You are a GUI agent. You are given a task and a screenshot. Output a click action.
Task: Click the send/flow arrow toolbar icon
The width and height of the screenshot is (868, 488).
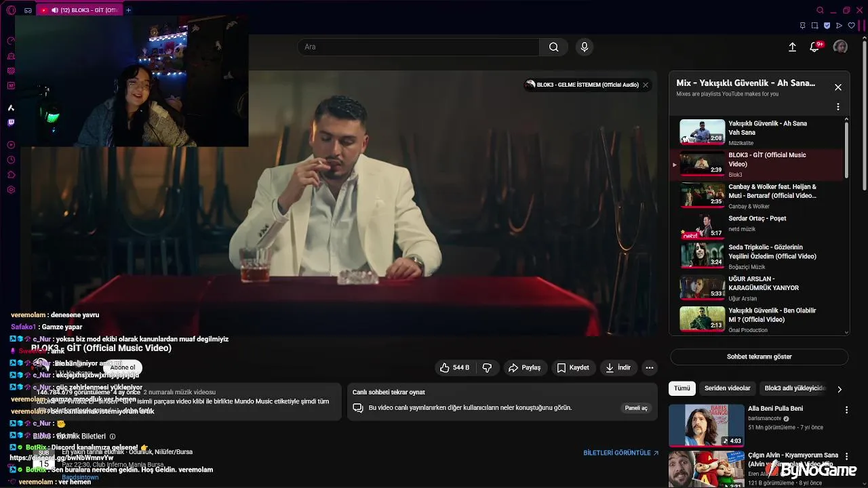(x=839, y=26)
